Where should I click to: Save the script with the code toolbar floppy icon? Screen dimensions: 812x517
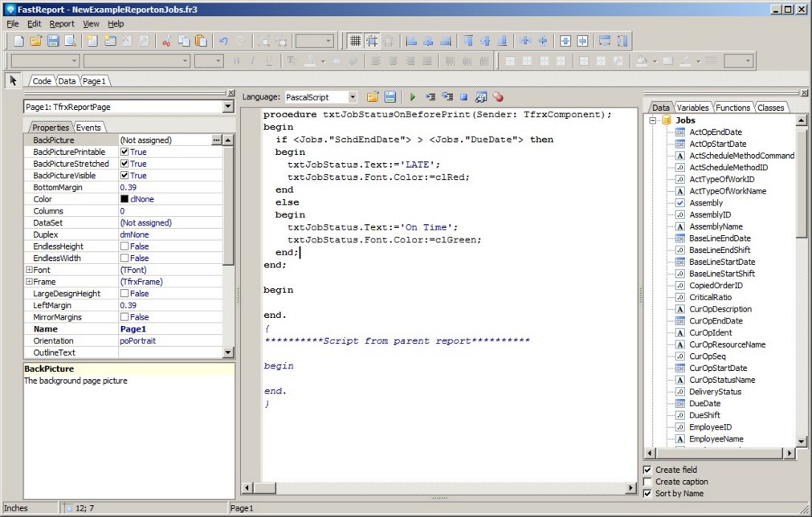point(390,97)
